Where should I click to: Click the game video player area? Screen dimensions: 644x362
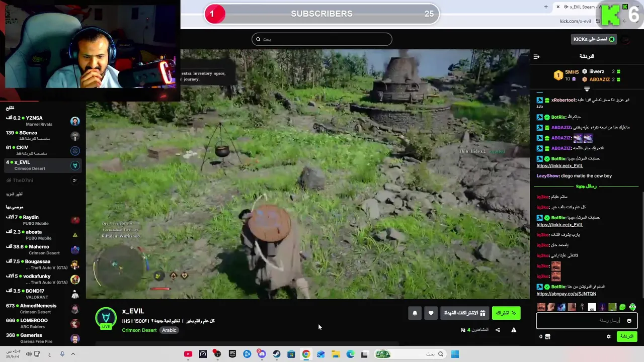(x=307, y=174)
